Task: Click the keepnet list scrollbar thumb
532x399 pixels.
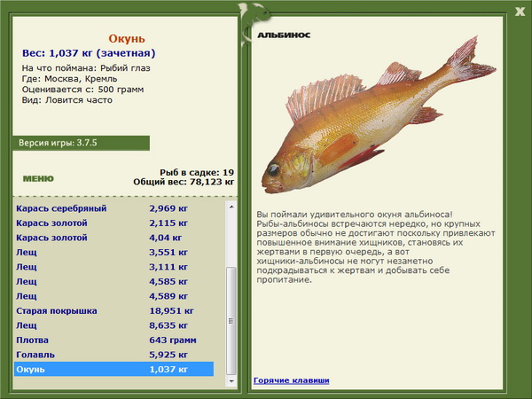Action: [x=231, y=321]
